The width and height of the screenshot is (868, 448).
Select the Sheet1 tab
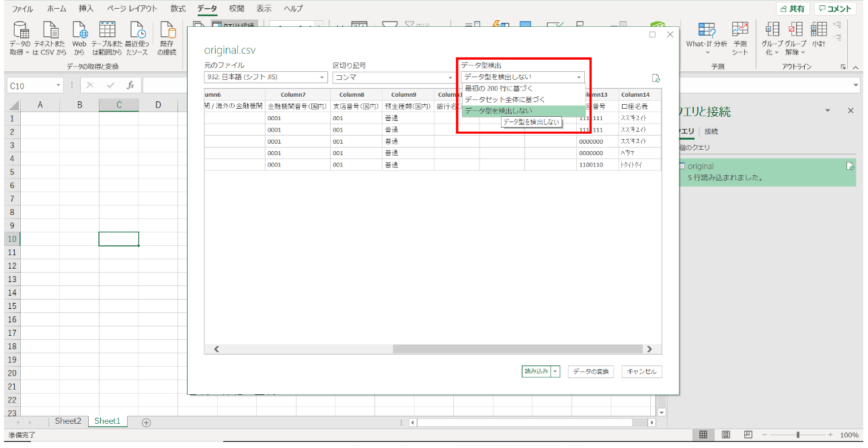108,421
